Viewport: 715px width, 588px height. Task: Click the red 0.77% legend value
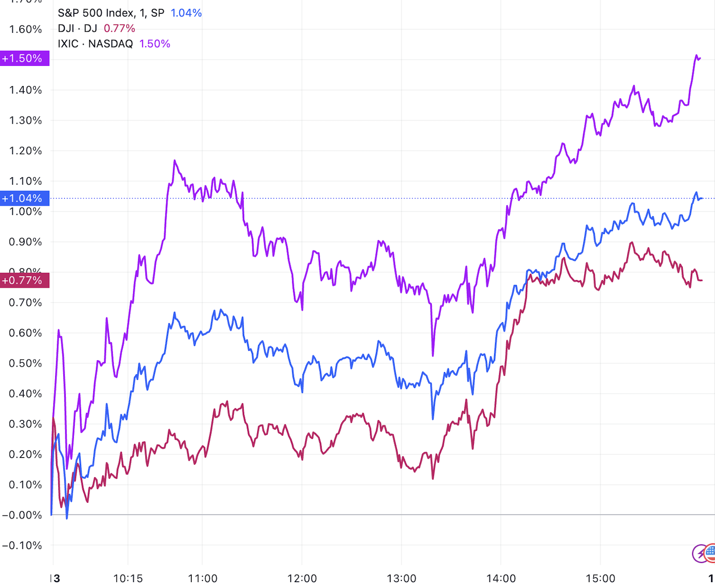(x=119, y=28)
